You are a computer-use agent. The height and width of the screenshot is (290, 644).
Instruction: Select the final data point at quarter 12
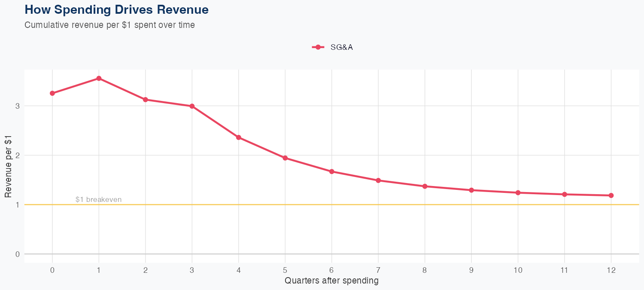(x=611, y=195)
